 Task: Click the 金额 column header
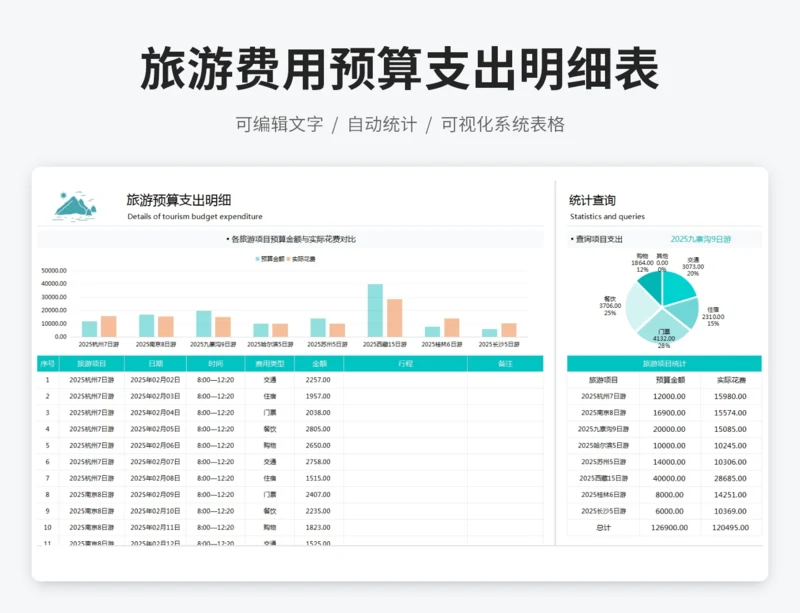(x=319, y=364)
